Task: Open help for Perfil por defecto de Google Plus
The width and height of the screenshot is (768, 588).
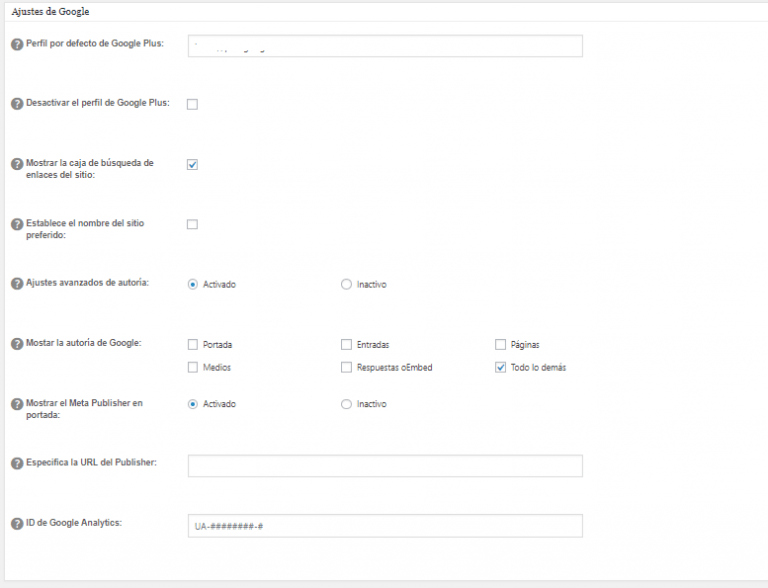Action: pyautogui.click(x=17, y=45)
